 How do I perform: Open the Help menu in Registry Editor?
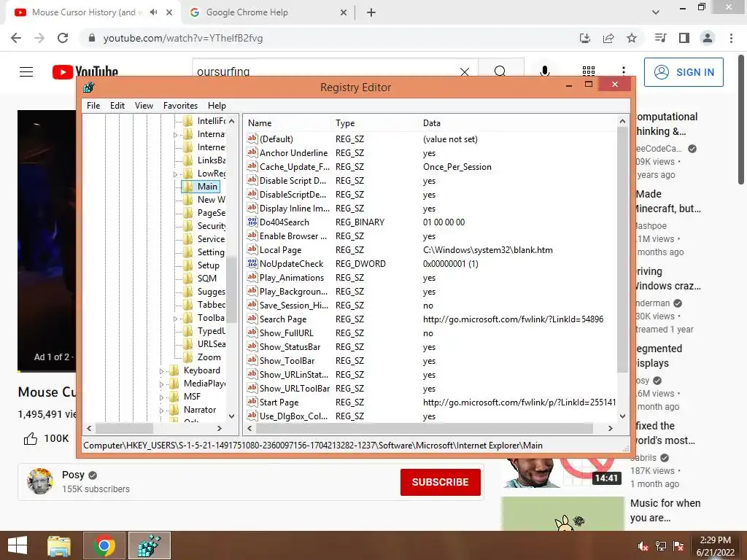(217, 106)
